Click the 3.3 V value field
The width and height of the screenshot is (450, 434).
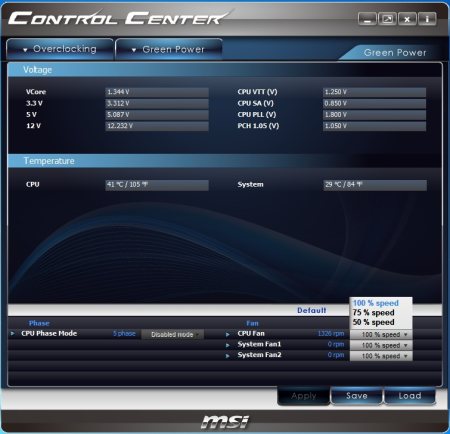[157, 103]
